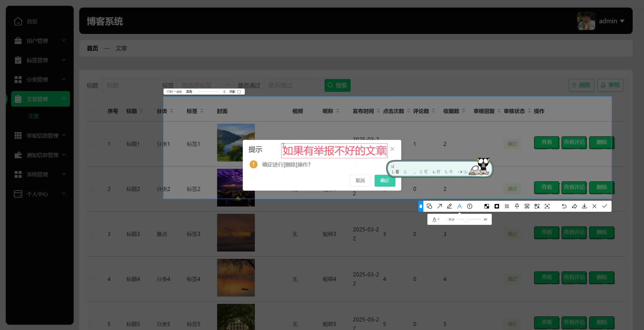Tick the checkbox for row 标题4
The image size is (644, 330).
(91, 279)
